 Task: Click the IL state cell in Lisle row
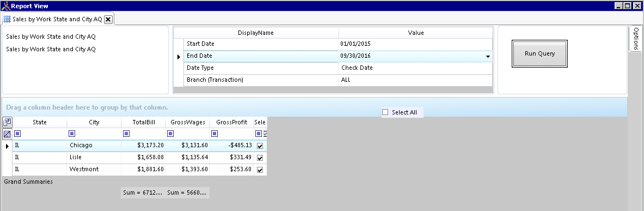point(40,158)
